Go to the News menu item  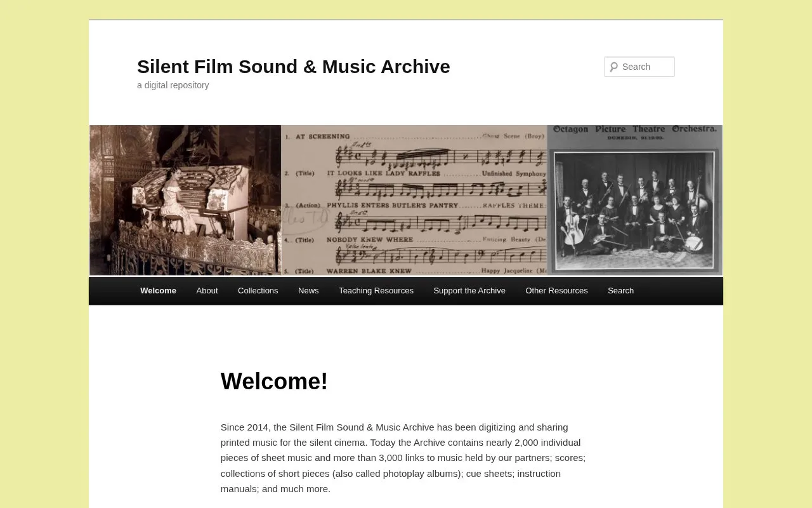tap(308, 291)
